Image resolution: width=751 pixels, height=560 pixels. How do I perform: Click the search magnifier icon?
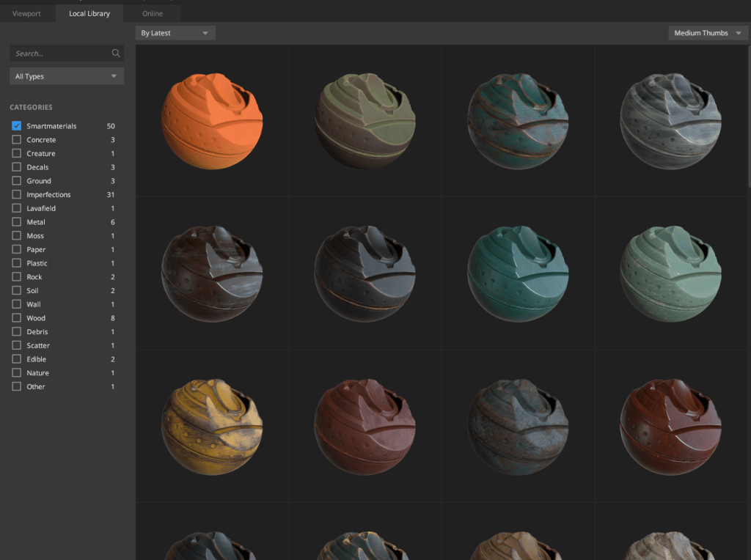point(116,54)
